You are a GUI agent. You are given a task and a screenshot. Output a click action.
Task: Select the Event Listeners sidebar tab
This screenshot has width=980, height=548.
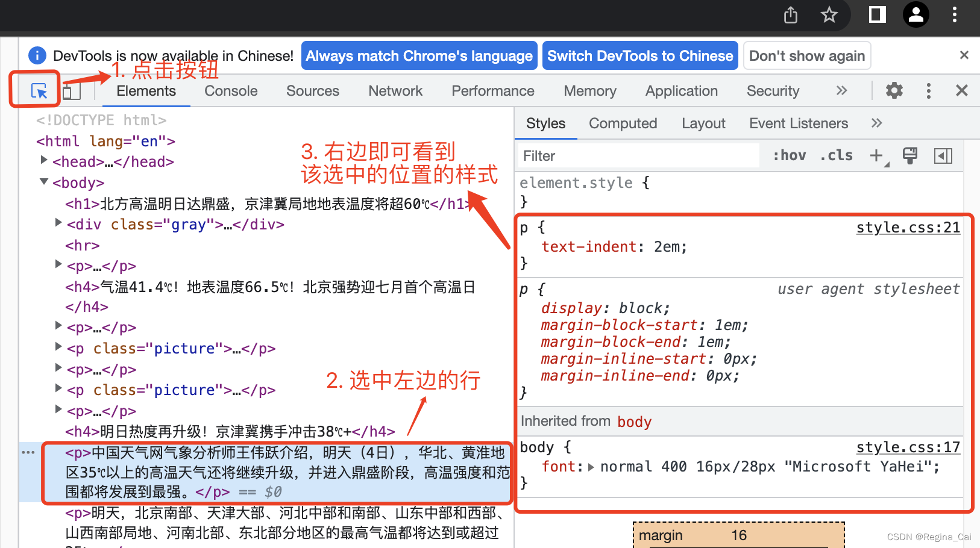(x=799, y=123)
